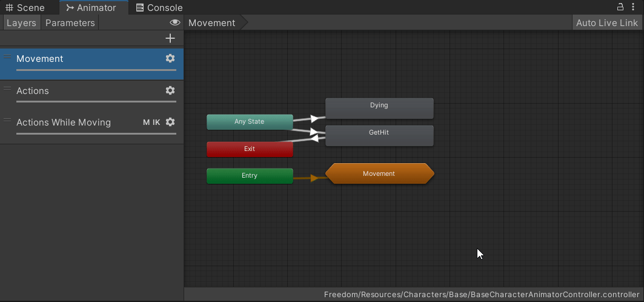Open the Actions layer settings gear

coord(170,90)
